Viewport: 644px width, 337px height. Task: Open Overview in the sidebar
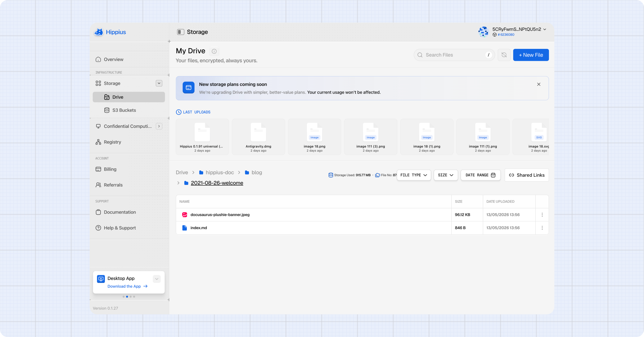click(129, 59)
